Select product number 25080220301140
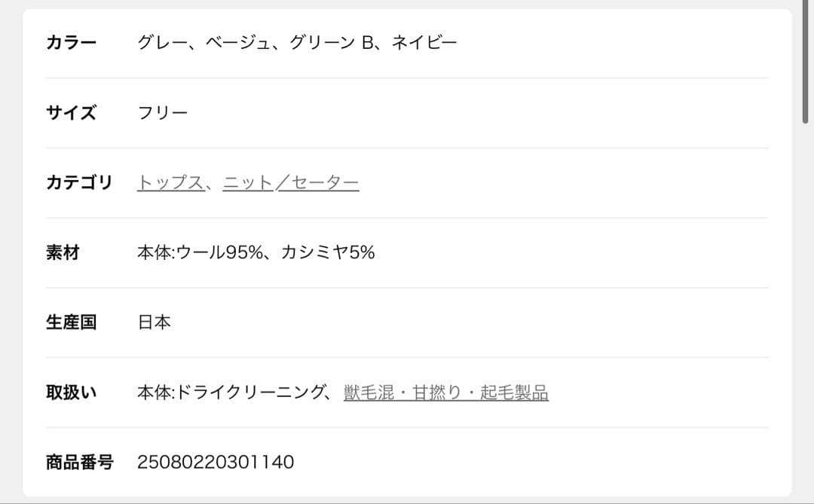Image resolution: width=814 pixels, height=504 pixels. coord(216,462)
